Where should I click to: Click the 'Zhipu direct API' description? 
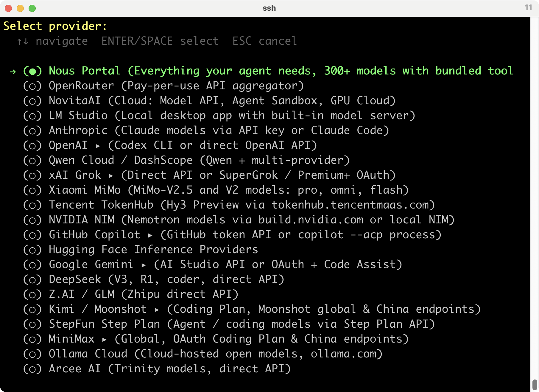(180, 294)
